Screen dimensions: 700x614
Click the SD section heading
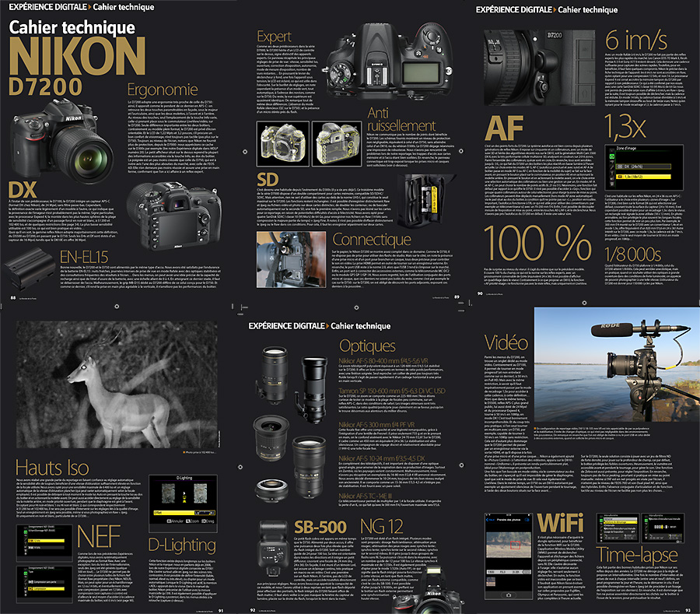[268, 180]
